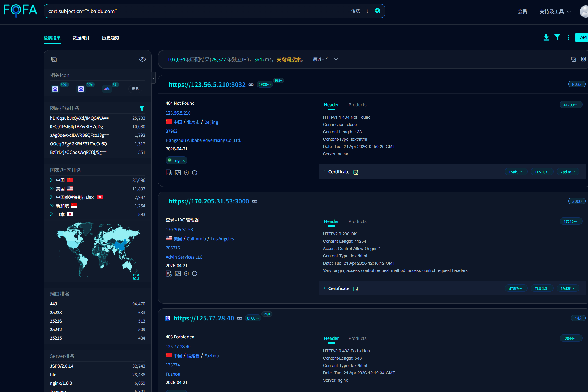The height and width of the screenshot is (392, 588).
Task: Click the Baidu favicon beside https://125.77.28.40
Action: pyautogui.click(x=168, y=318)
